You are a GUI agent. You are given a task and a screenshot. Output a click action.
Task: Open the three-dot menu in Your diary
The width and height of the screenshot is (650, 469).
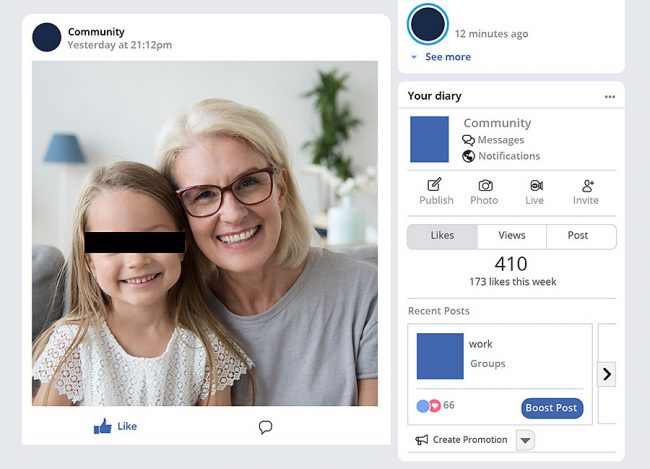[609, 97]
